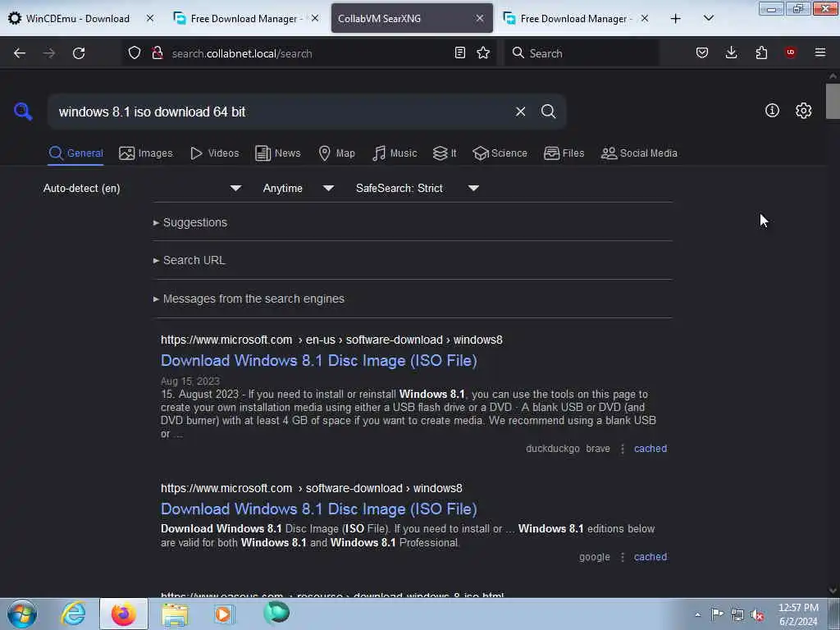Image resolution: width=840 pixels, height=630 pixels.
Task: Open the uBlock Origin extension icon
Action: click(790, 52)
